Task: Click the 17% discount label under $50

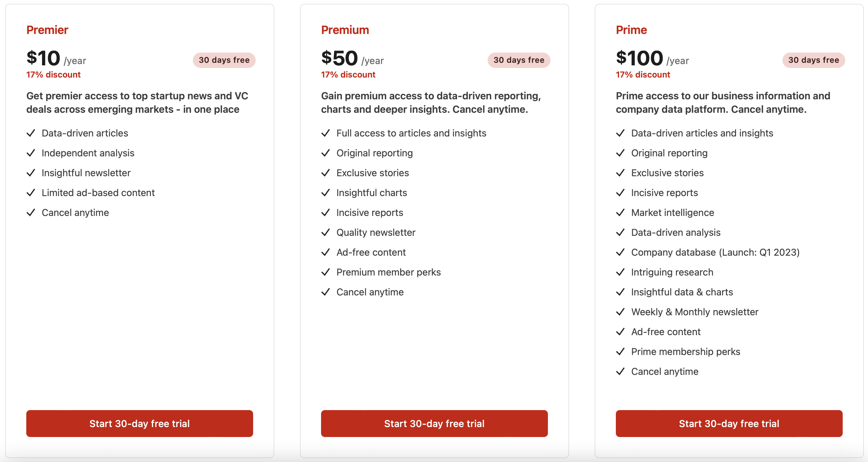Action: tap(348, 74)
